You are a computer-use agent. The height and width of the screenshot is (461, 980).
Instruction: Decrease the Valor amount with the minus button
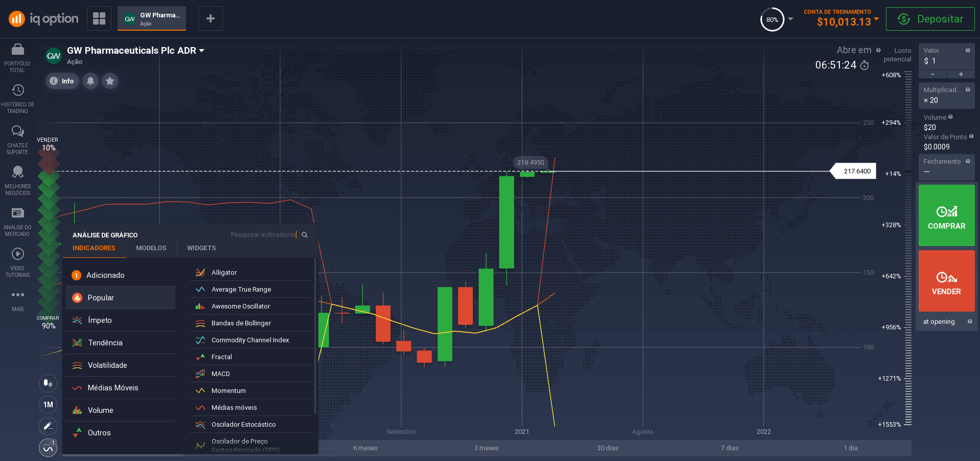tap(932, 74)
